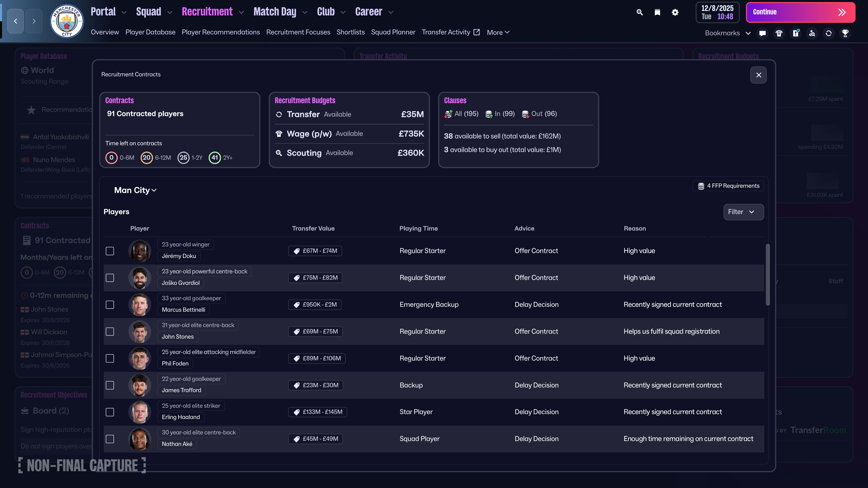Click the back navigation arrow
The height and width of the screenshot is (488, 868).
[16, 21]
